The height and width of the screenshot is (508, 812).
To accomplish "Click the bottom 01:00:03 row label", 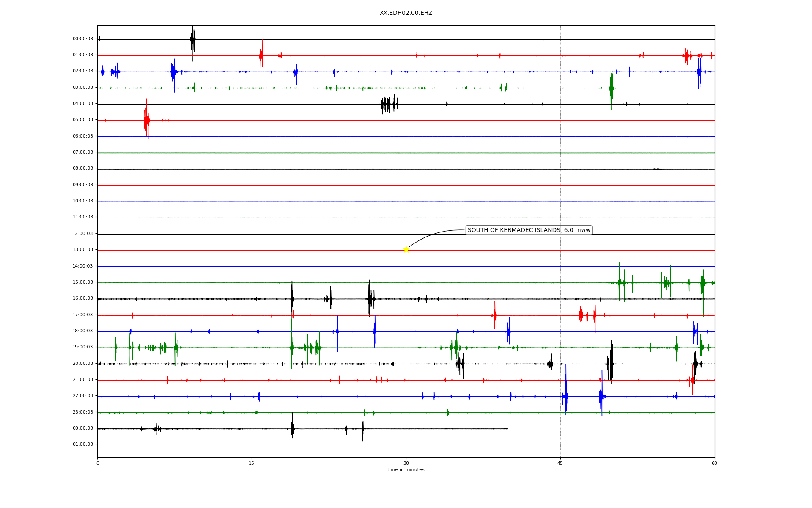I will point(83,444).
